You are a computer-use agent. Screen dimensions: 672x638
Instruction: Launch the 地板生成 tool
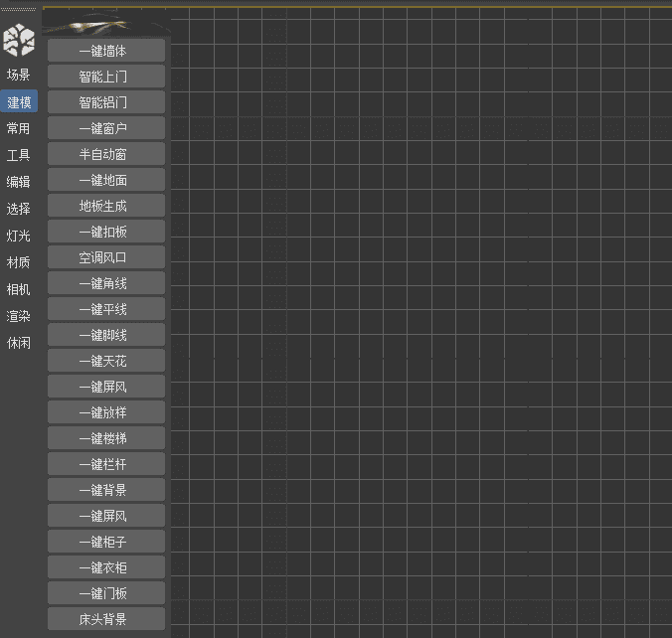[105, 206]
